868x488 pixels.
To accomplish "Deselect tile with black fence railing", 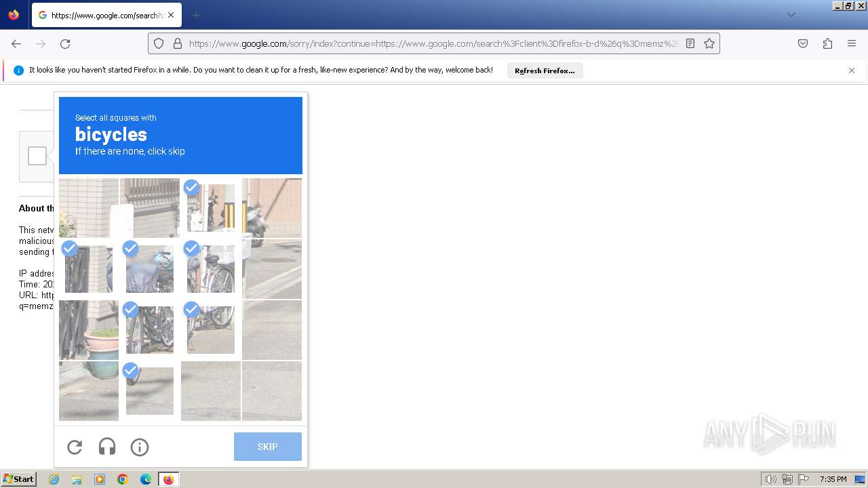I will pos(89,269).
